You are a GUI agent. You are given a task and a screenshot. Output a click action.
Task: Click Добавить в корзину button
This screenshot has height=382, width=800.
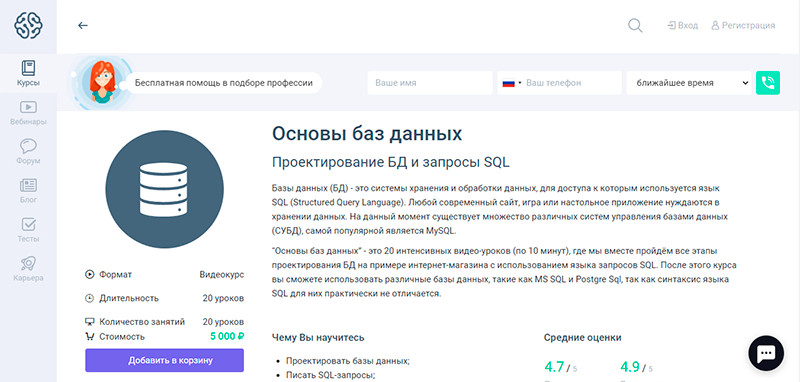click(164, 360)
